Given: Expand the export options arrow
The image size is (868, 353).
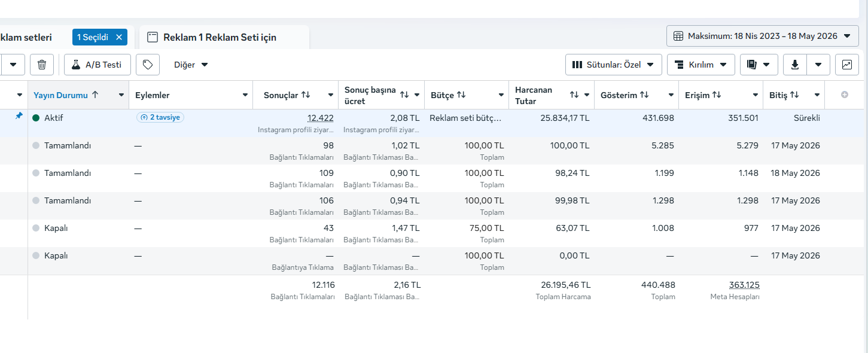Looking at the screenshot, I should point(818,65).
